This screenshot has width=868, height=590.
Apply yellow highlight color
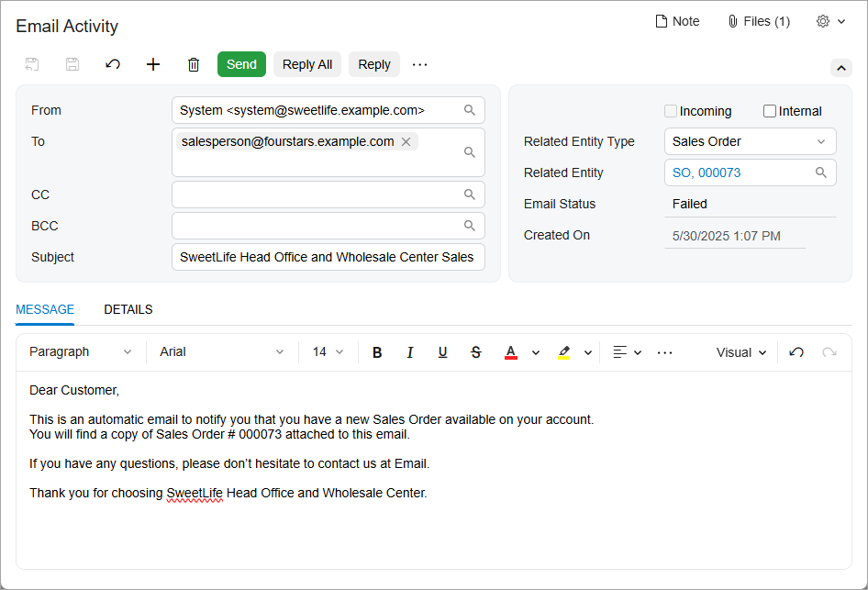(x=564, y=352)
